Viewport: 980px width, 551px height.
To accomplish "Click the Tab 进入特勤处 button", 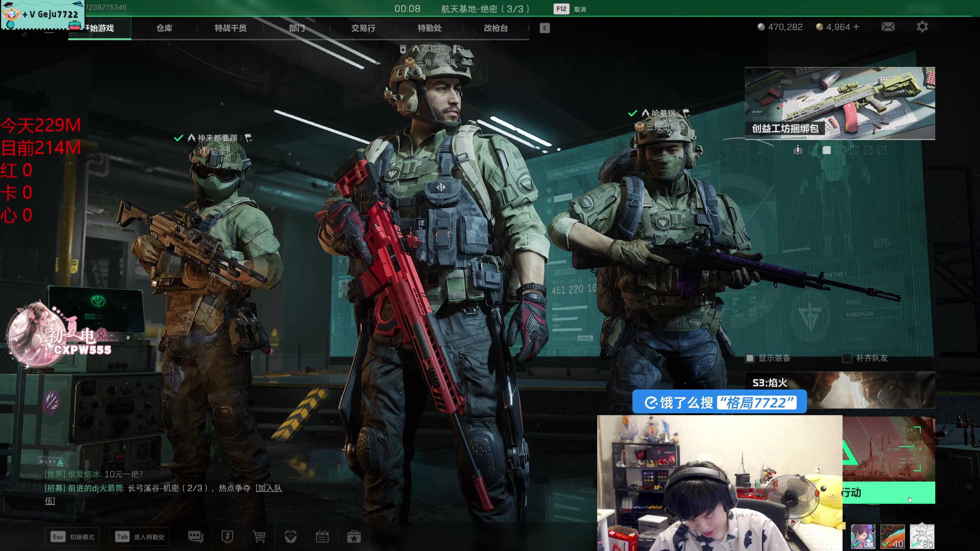I will click(140, 537).
